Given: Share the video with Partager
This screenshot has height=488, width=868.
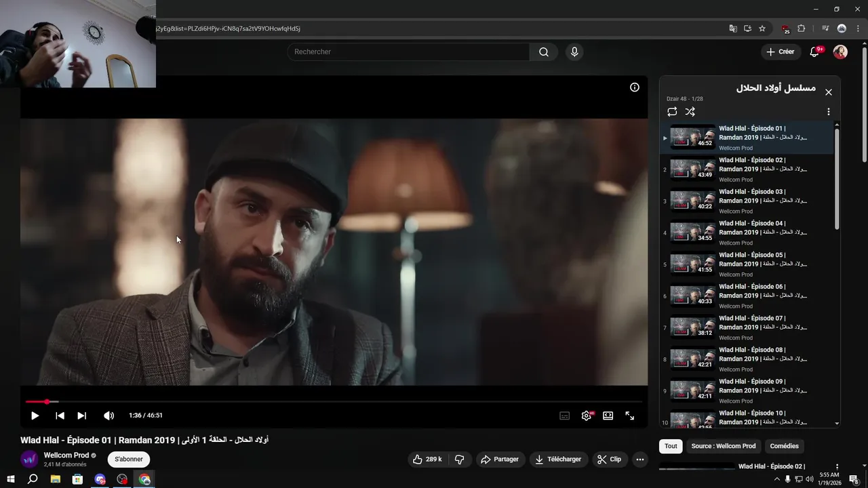Looking at the screenshot, I should 499,459.
